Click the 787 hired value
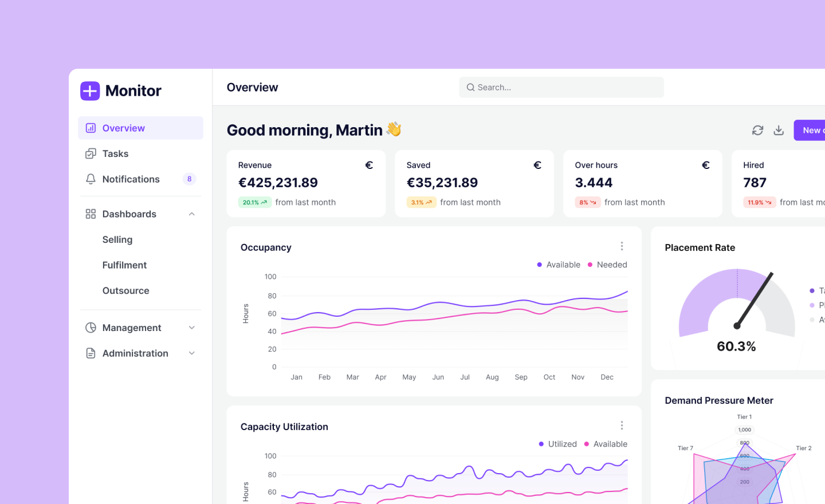Image resolution: width=825 pixels, height=504 pixels. pyautogui.click(x=755, y=183)
